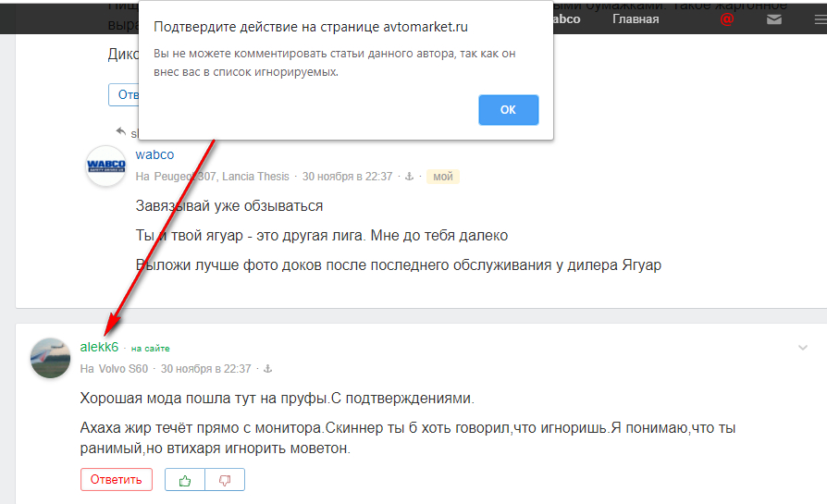Open the anchor permalink in wabco's comment
The height and width of the screenshot is (504, 827).
click(x=409, y=177)
